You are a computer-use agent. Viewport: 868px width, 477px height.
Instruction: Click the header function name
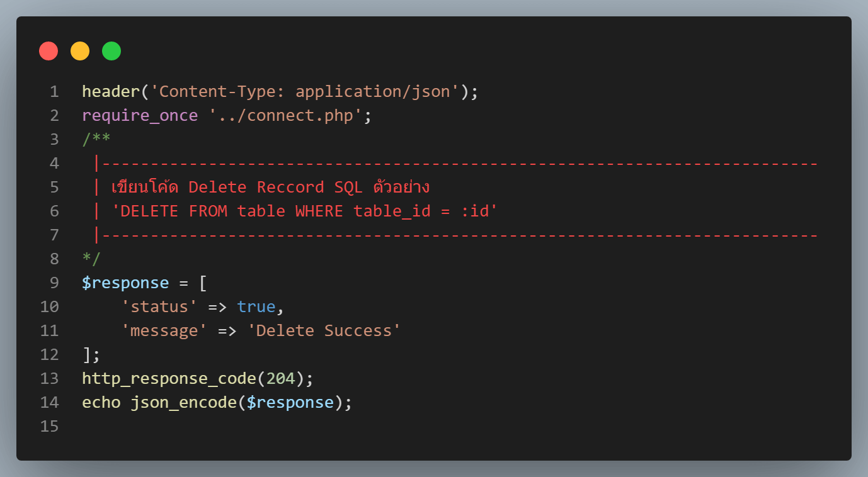point(111,92)
